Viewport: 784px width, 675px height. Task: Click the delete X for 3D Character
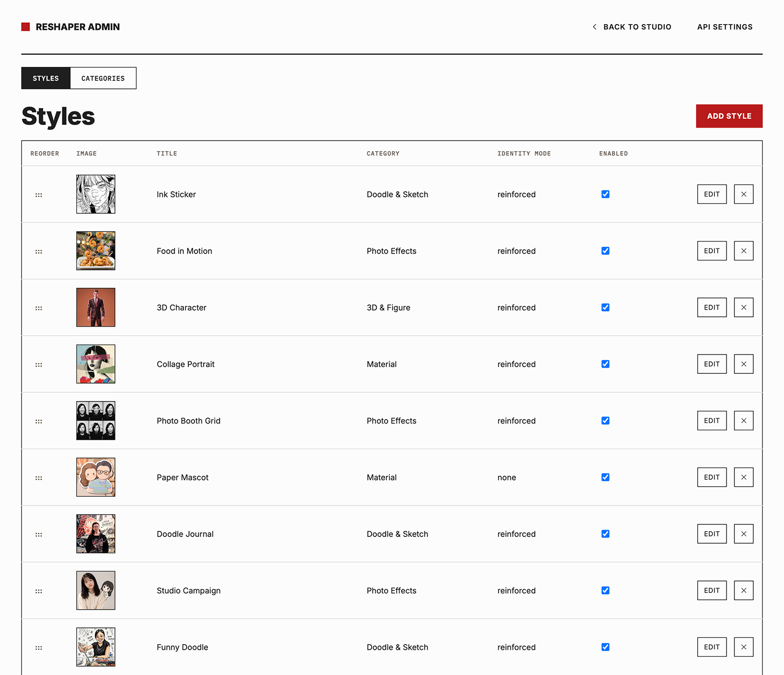(x=743, y=307)
